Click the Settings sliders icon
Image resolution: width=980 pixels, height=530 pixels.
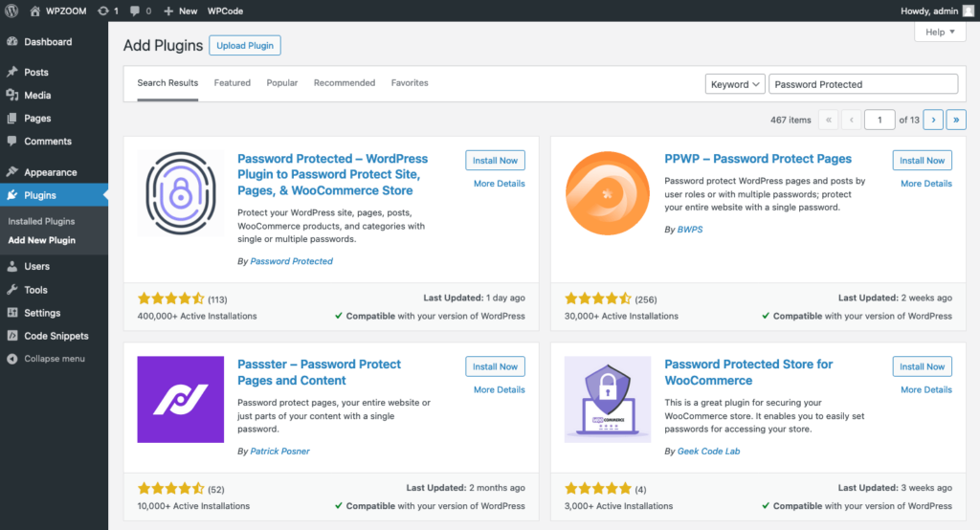(11, 313)
